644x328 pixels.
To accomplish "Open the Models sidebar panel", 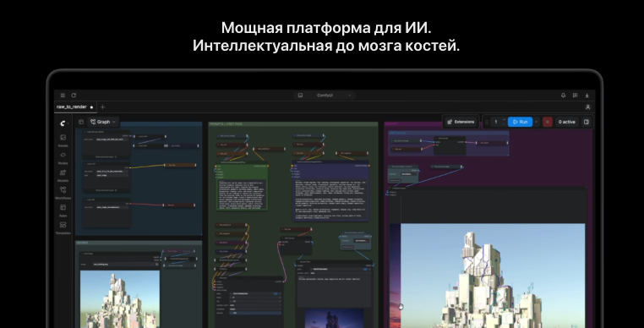I will pos(63,176).
